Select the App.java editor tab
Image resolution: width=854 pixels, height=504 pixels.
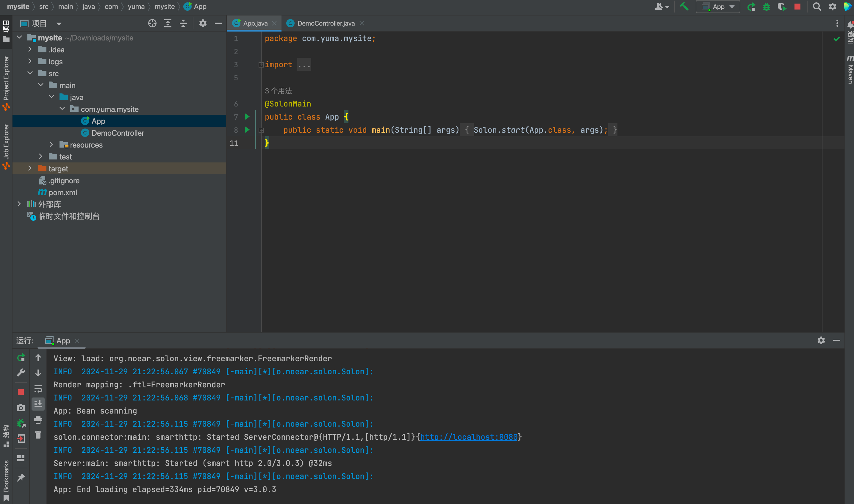tap(255, 23)
